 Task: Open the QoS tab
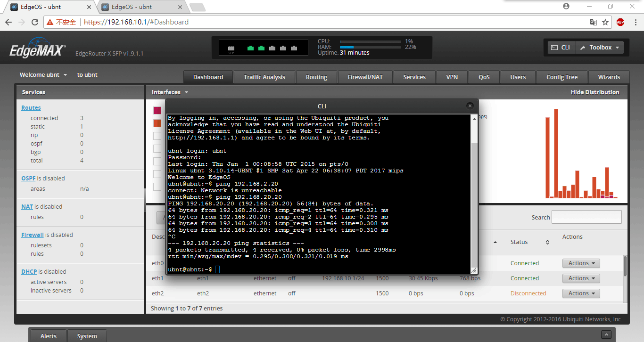coord(484,77)
